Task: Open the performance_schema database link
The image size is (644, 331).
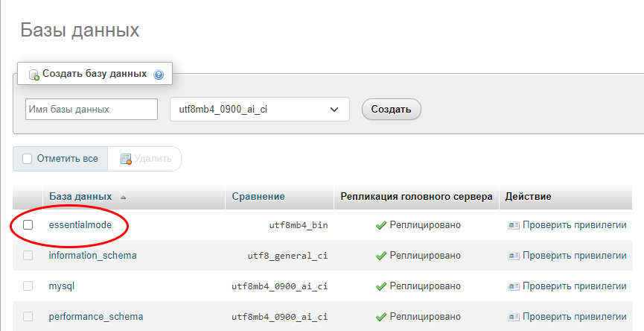Action: pyautogui.click(x=95, y=317)
